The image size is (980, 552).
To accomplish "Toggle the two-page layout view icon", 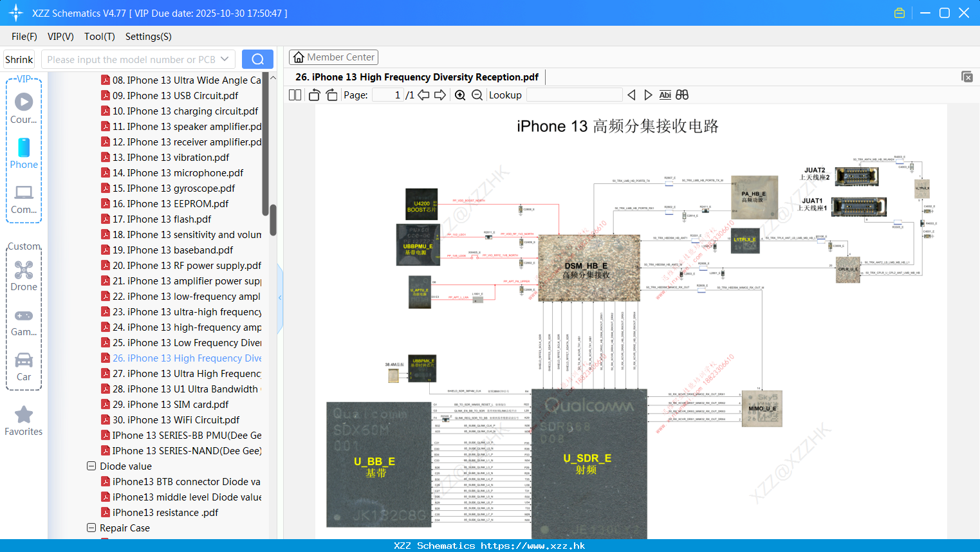I will click(x=295, y=95).
